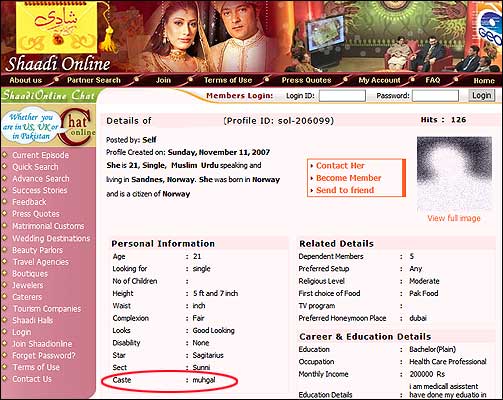This screenshot has height=400, width=503.
Task: Click the Hits : 126 counter
Action: pos(443,120)
